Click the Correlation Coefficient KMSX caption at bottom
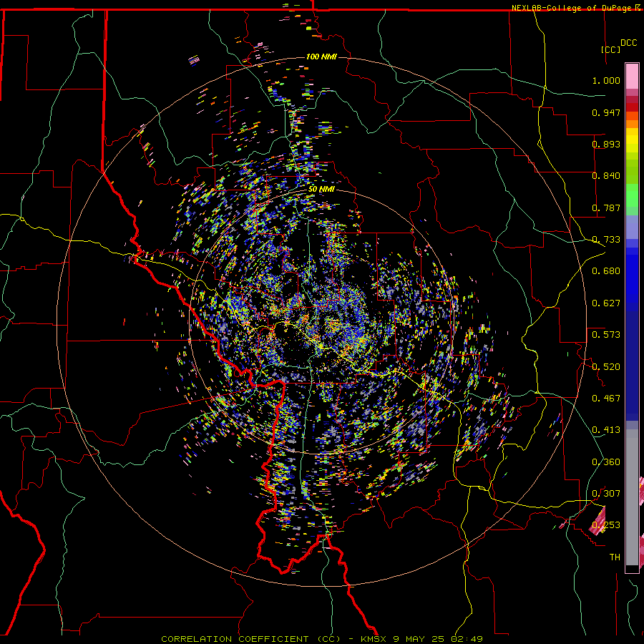This screenshot has width=644, height=644. click(x=321, y=639)
